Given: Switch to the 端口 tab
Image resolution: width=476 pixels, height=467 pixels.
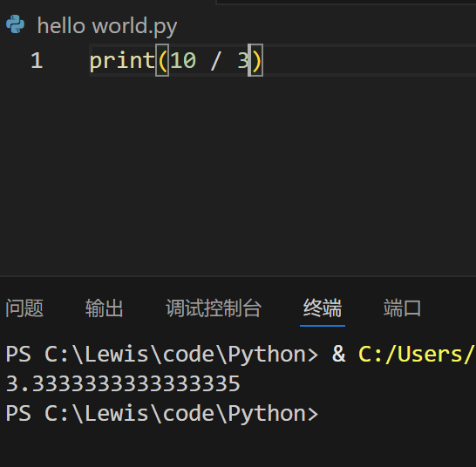Looking at the screenshot, I should pos(402,308).
